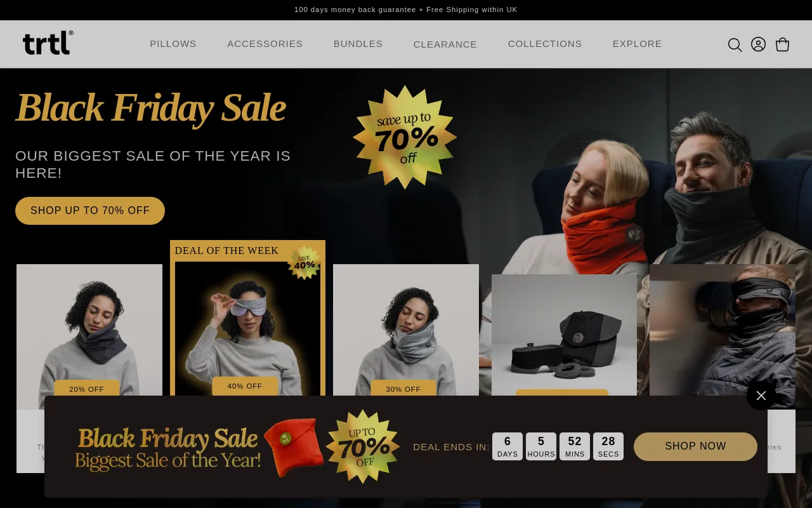This screenshot has height=508, width=812.
Task: Select the Deal of the Week eye mask image
Action: [x=247, y=328]
